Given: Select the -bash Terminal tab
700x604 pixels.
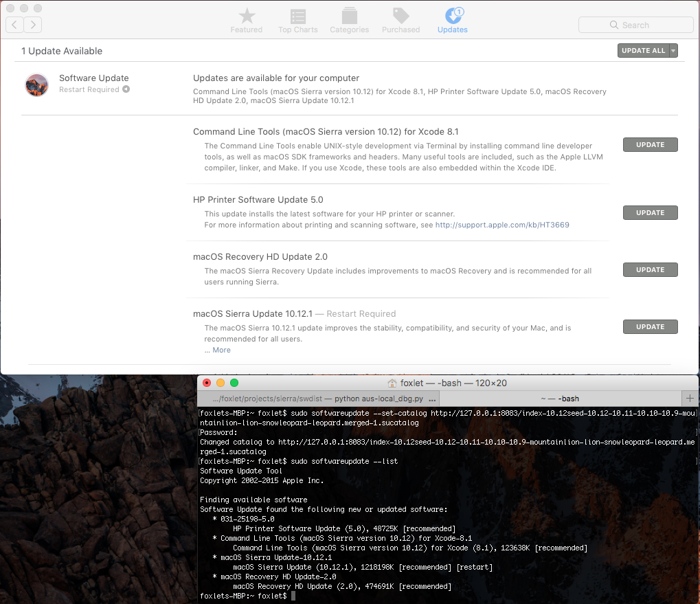Looking at the screenshot, I should [561, 399].
